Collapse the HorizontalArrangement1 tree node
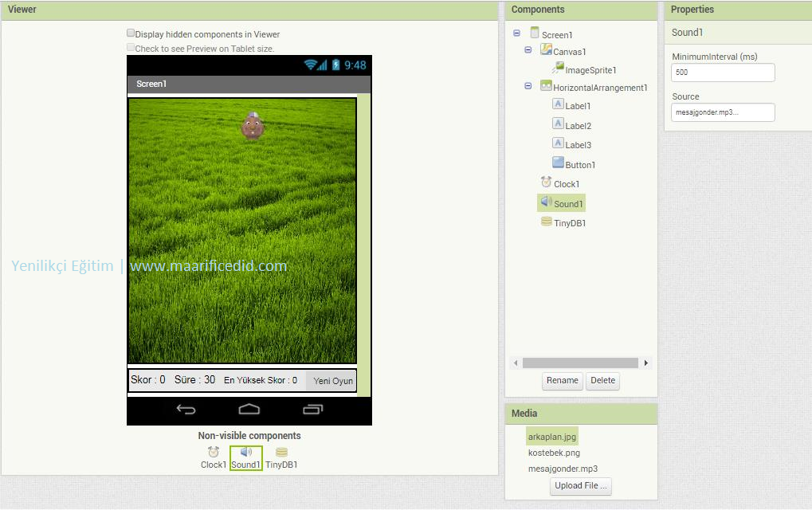The image size is (812, 510). tap(528, 86)
